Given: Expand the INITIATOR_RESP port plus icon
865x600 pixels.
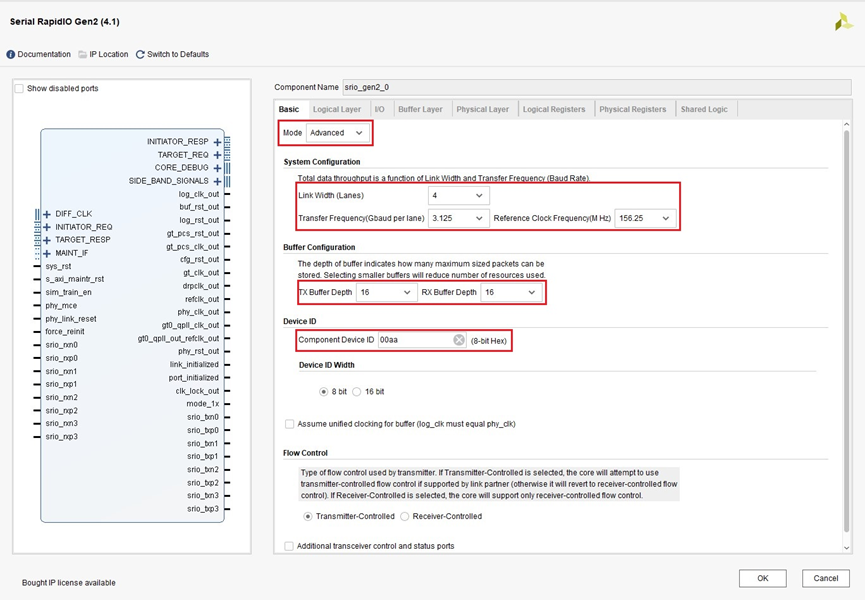Looking at the screenshot, I should pos(217,142).
